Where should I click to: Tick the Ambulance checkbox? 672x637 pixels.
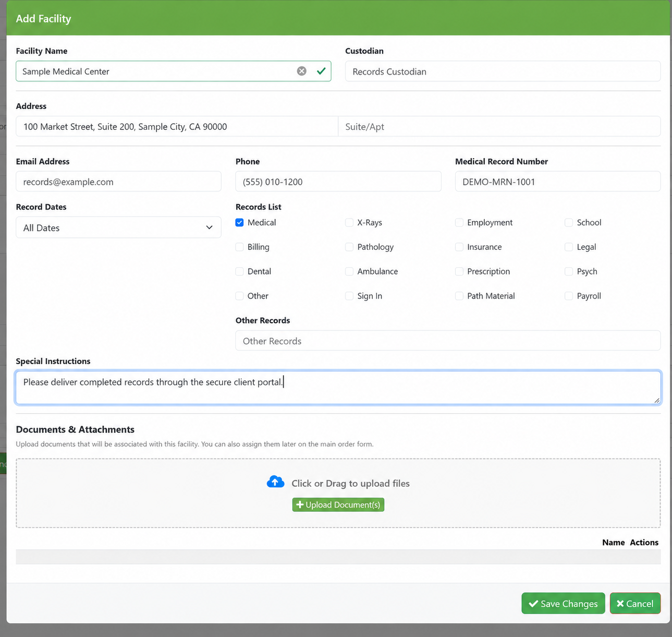[x=349, y=271]
